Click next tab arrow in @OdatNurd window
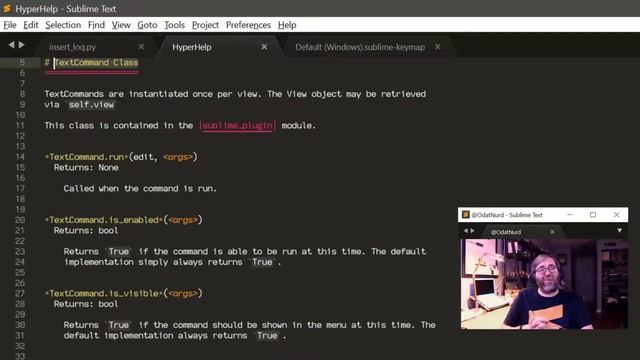This screenshot has width=640, height=360. click(473, 231)
